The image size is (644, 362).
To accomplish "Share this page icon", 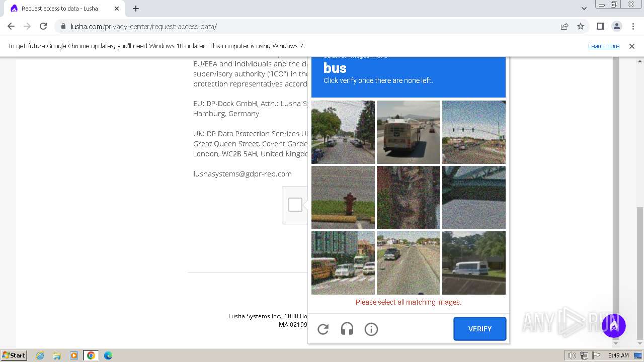I will [565, 26].
